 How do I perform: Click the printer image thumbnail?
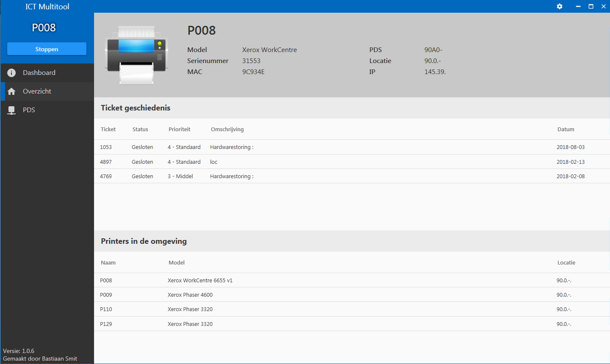pos(136,55)
